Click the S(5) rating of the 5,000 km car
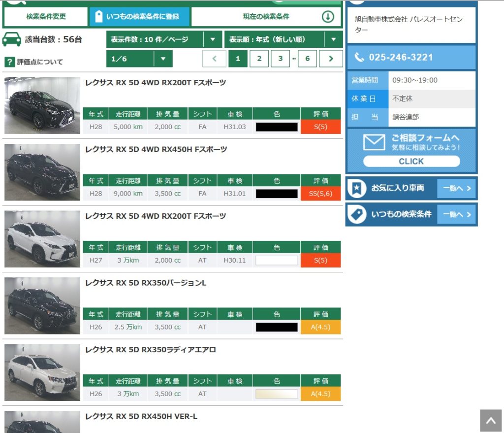This screenshot has width=504, height=433. click(x=320, y=127)
